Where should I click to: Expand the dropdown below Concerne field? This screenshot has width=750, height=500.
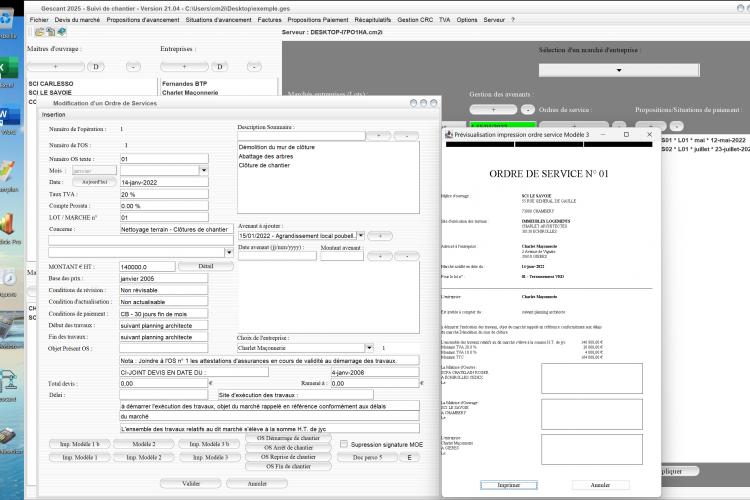(229, 252)
